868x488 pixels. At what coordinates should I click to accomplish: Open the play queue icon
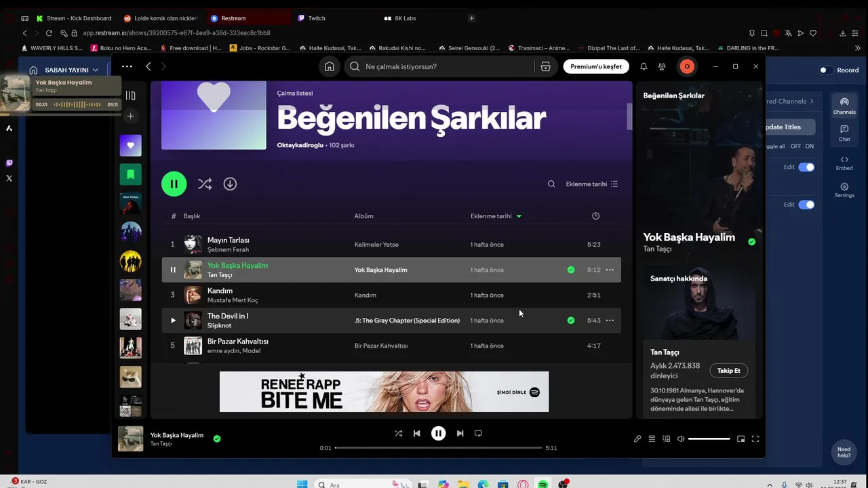click(652, 439)
